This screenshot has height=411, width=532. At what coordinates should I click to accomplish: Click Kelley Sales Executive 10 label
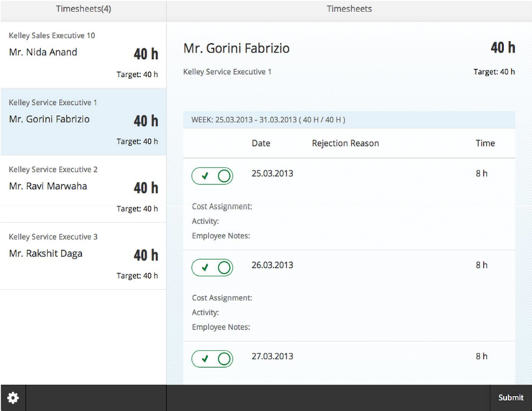[52, 36]
